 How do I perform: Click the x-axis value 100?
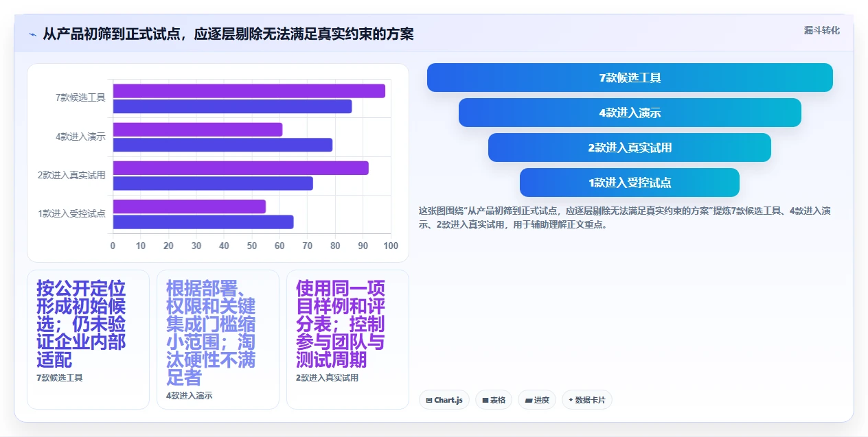tap(391, 246)
